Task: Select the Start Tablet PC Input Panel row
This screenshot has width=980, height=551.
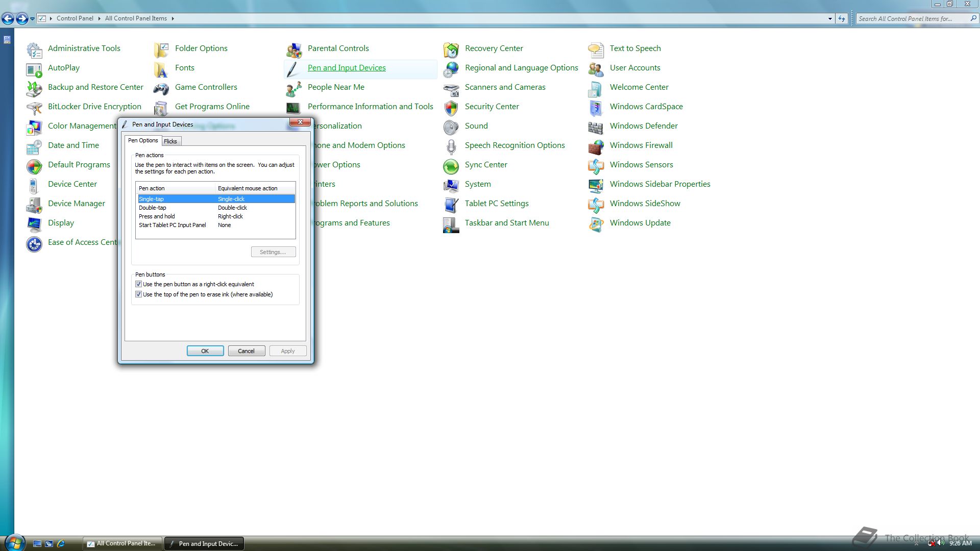Action: click(x=215, y=225)
